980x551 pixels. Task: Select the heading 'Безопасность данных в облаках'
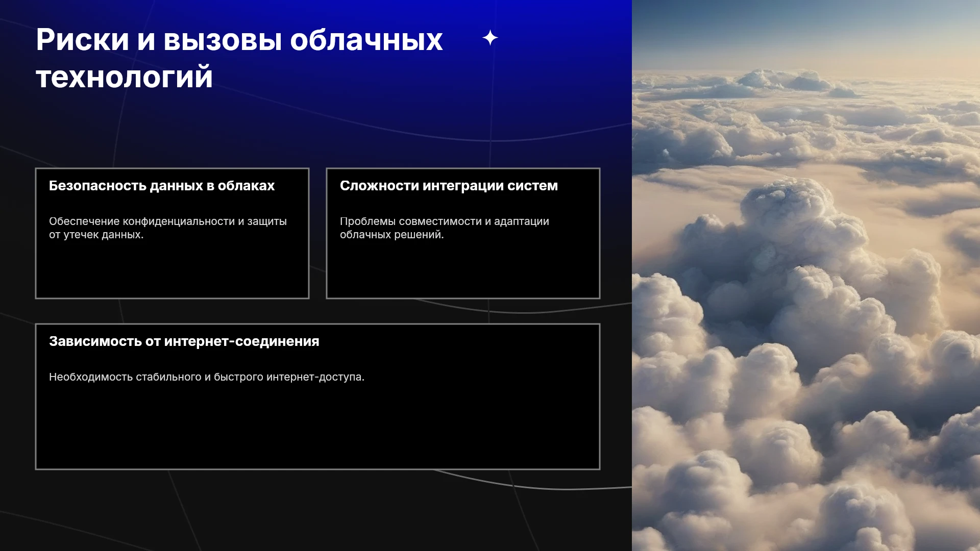point(162,186)
